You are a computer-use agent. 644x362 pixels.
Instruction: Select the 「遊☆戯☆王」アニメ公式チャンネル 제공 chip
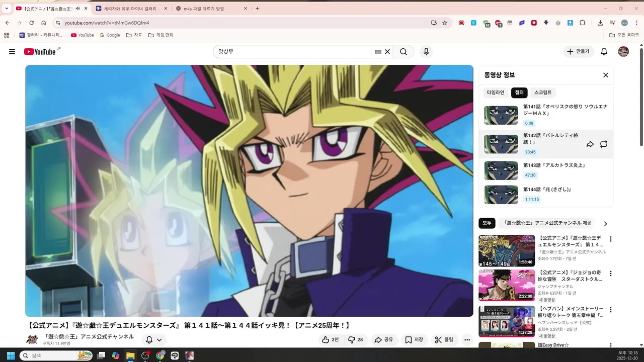[547, 223]
